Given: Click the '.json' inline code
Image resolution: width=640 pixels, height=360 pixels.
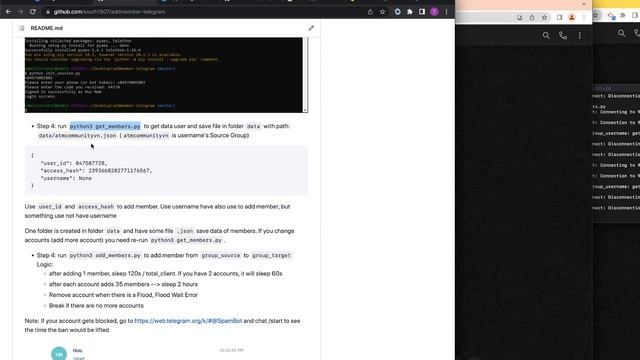Looking at the screenshot, I should pos(184,231).
